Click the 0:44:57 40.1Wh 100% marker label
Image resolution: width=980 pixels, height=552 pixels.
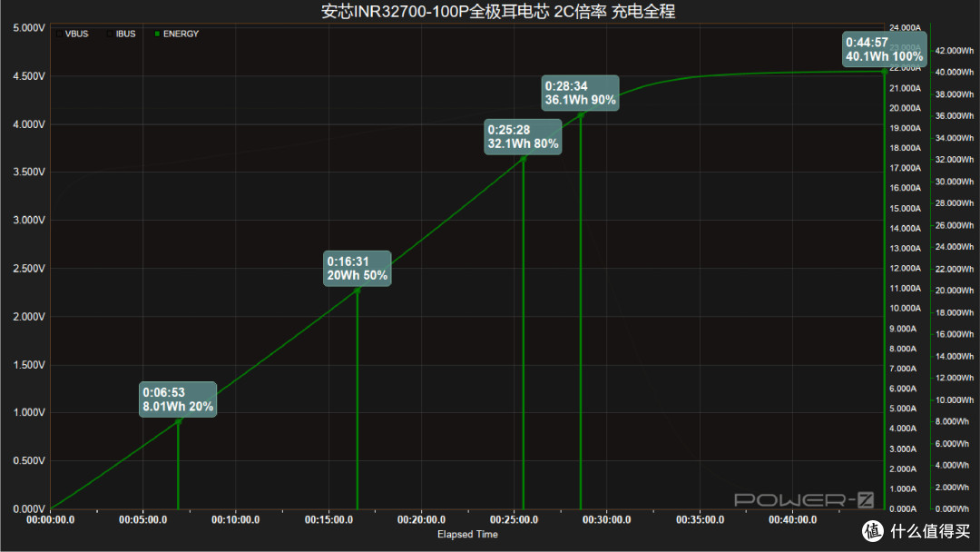point(885,49)
